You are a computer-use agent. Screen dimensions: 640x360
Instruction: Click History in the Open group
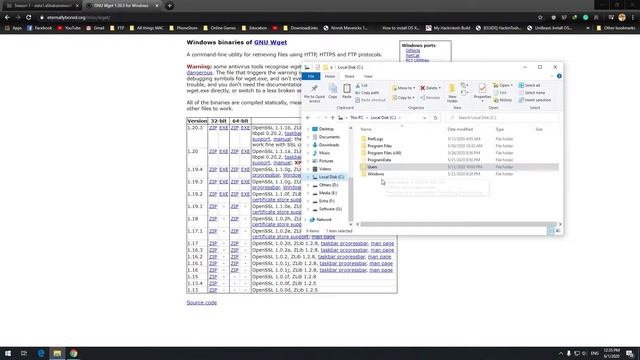(502, 100)
